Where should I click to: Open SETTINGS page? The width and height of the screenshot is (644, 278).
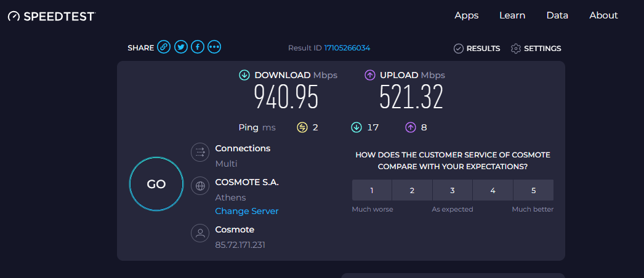click(x=536, y=49)
